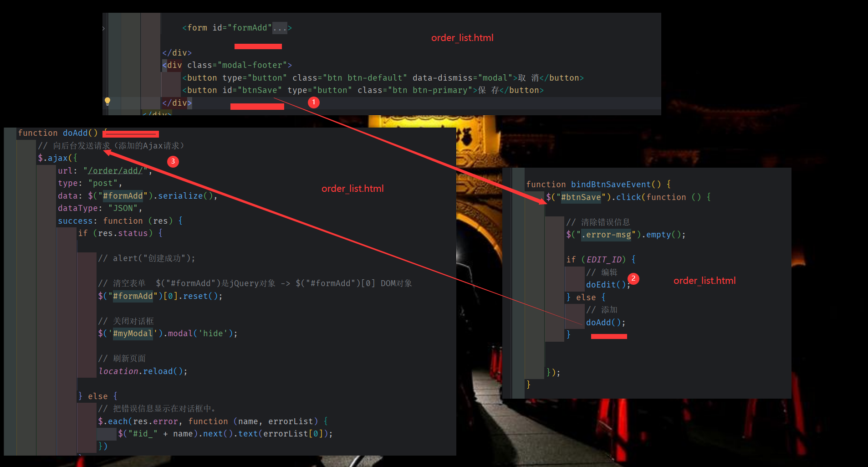Click the $('#myModal').modal('hide'); statement
The image size is (868, 467).
168,334
